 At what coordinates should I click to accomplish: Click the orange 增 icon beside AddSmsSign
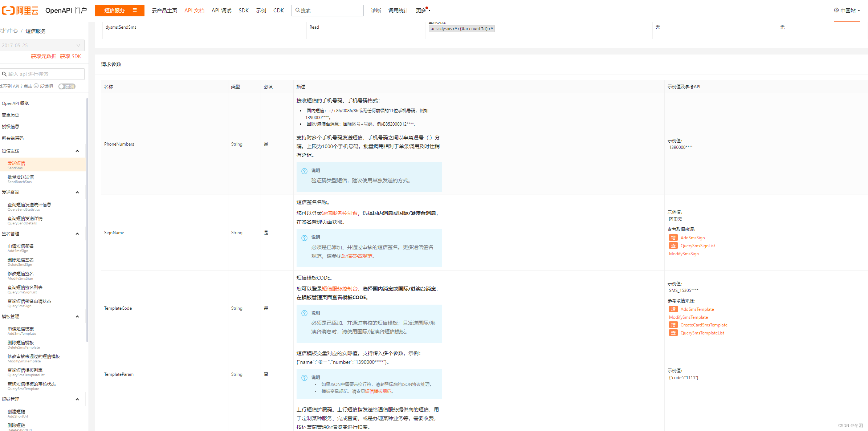click(673, 237)
